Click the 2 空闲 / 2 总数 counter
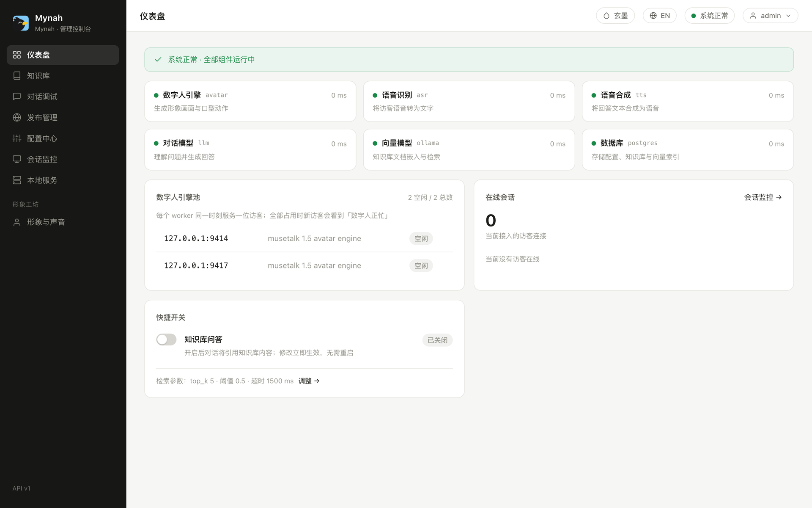This screenshot has width=812, height=508. click(x=430, y=198)
